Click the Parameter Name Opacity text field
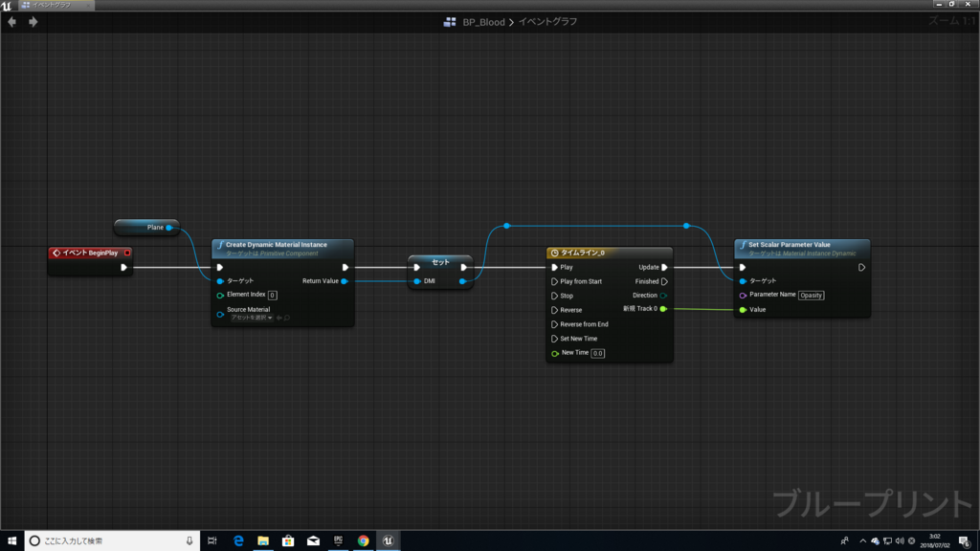 [812, 295]
